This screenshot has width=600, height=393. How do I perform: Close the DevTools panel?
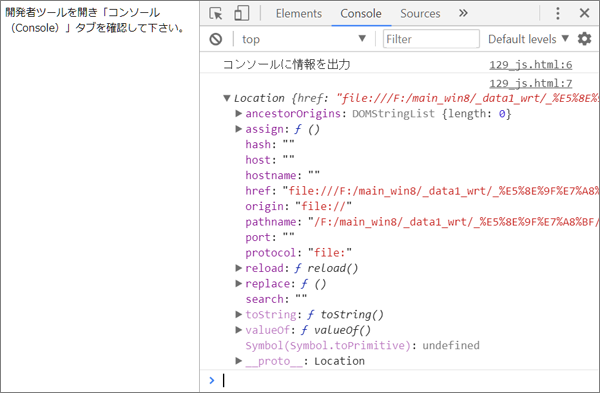click(x=584, y=13)
